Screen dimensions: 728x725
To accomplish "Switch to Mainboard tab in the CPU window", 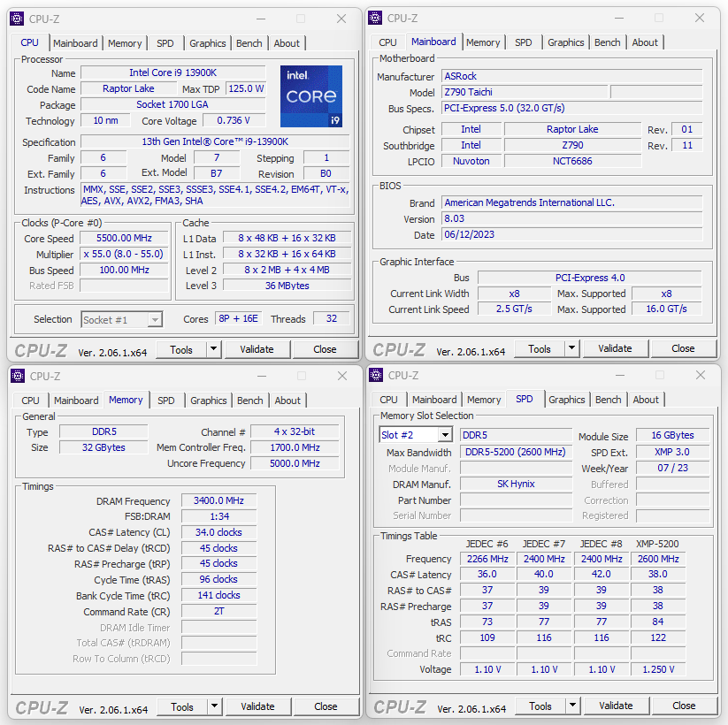I will 75,43.
